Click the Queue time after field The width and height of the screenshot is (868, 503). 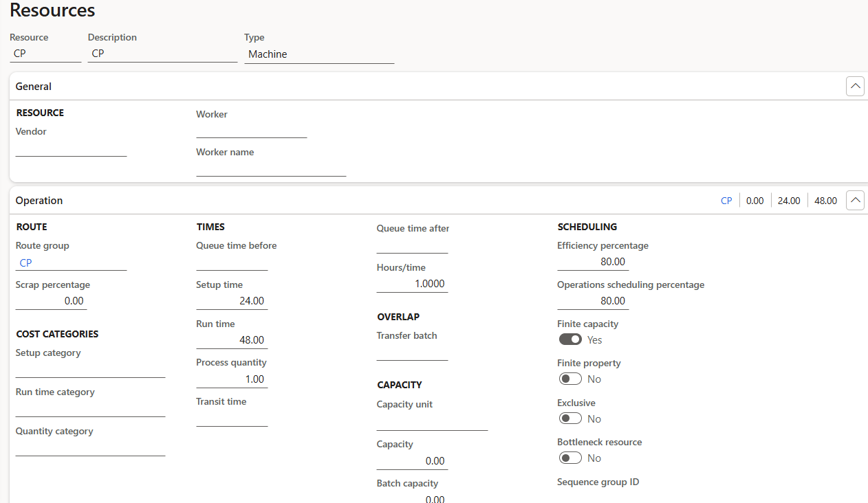(412, 245)
